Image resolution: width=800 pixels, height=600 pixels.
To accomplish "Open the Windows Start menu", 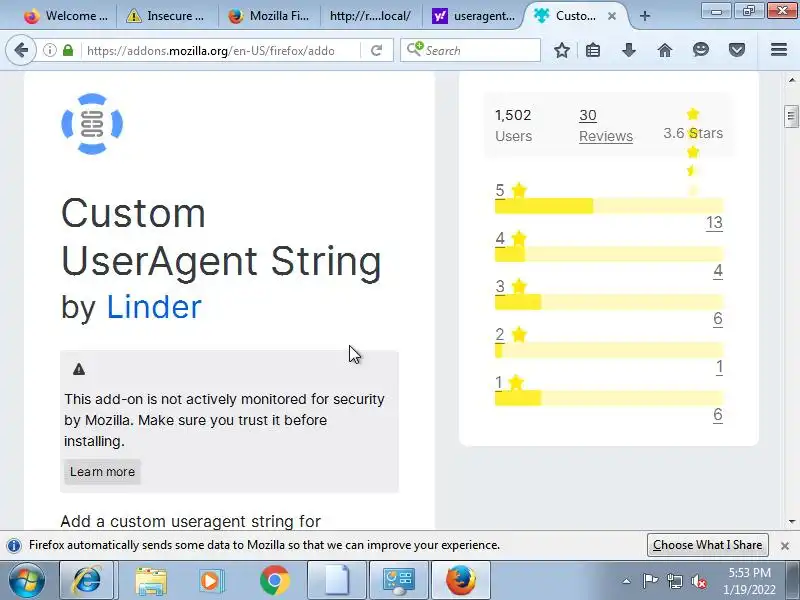I will (x=27, y=581).
